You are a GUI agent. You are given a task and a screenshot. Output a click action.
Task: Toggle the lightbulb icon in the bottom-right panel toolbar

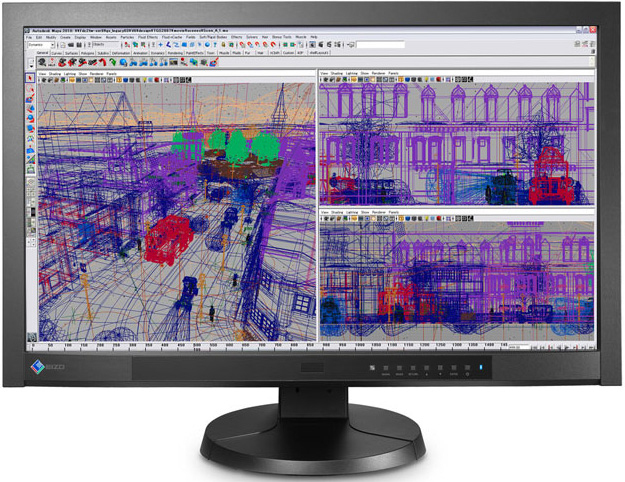coord(426,218)
